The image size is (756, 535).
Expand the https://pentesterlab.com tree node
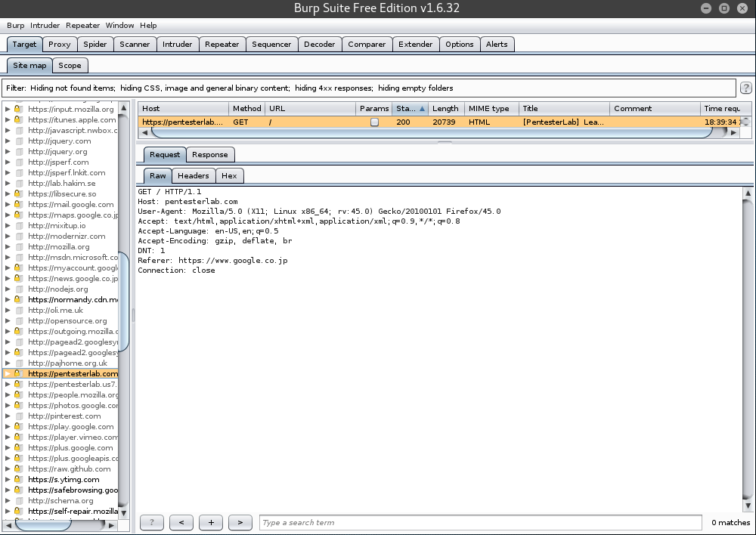tap(8, 373)
